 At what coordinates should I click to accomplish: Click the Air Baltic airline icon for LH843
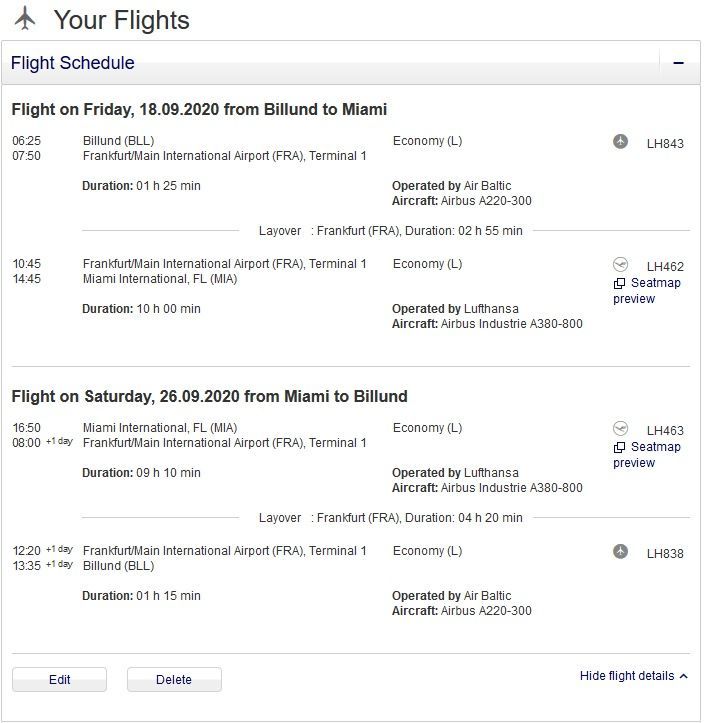point(621,142)
